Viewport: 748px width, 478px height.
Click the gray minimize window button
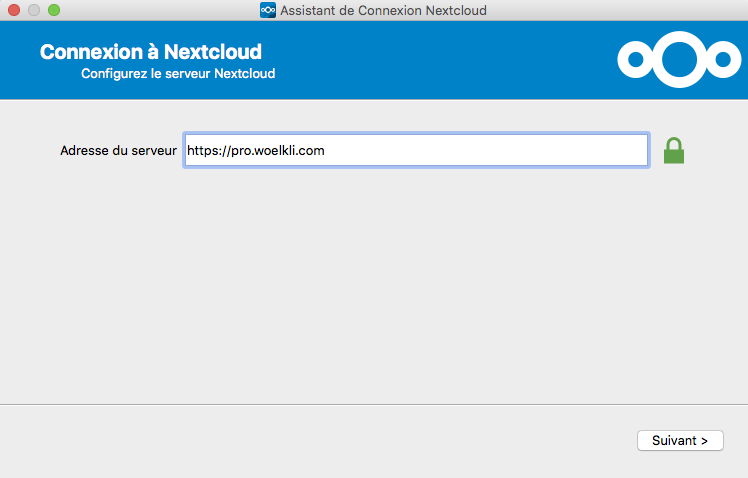pos(34,10)
